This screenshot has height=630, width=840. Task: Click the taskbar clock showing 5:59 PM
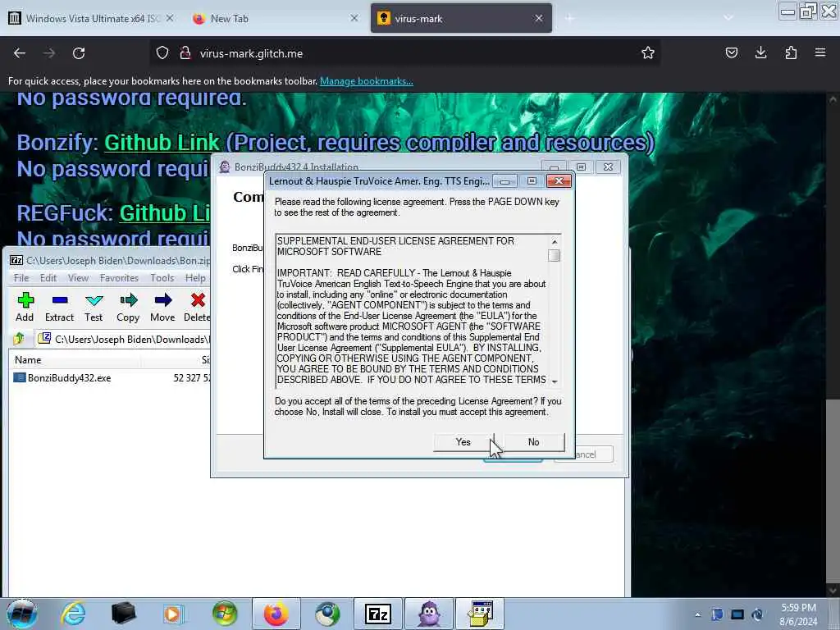[x=798, y=614]
